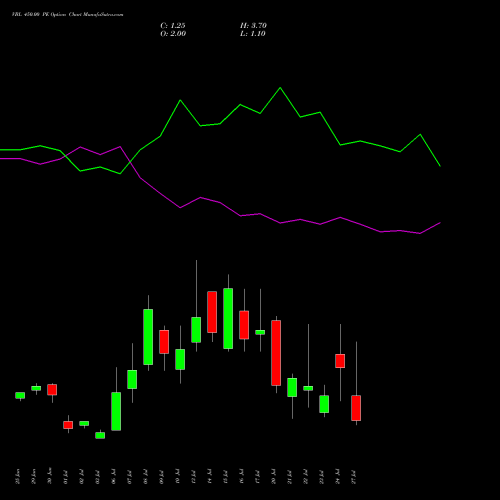Screen dimensions: 500x500
Task: Click the close value C: 1.25
Action: click(173, 26)
